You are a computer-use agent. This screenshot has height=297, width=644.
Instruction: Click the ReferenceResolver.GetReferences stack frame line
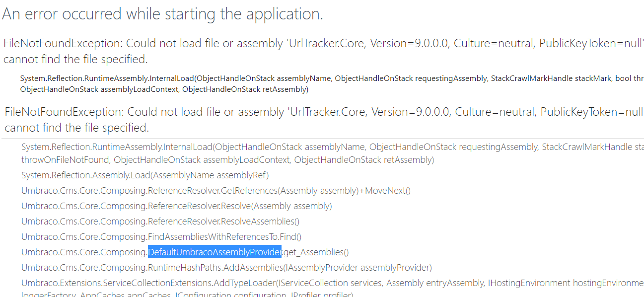[216, 191]
